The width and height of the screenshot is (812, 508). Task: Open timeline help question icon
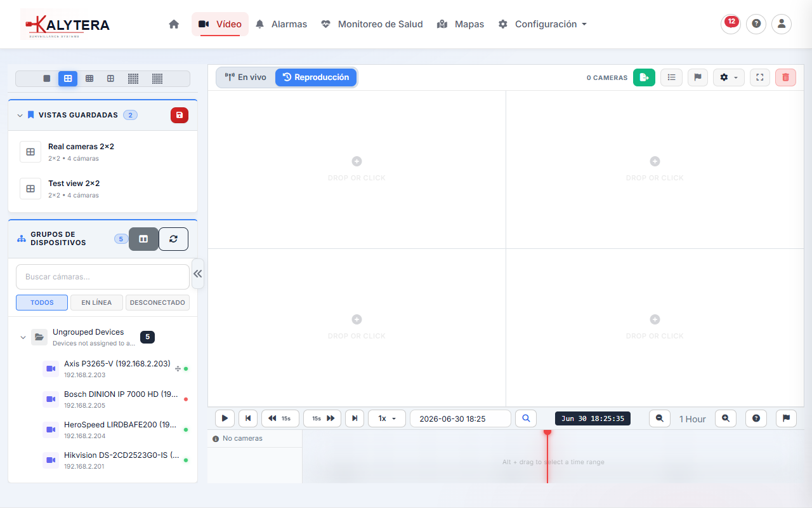click(756, 418)
